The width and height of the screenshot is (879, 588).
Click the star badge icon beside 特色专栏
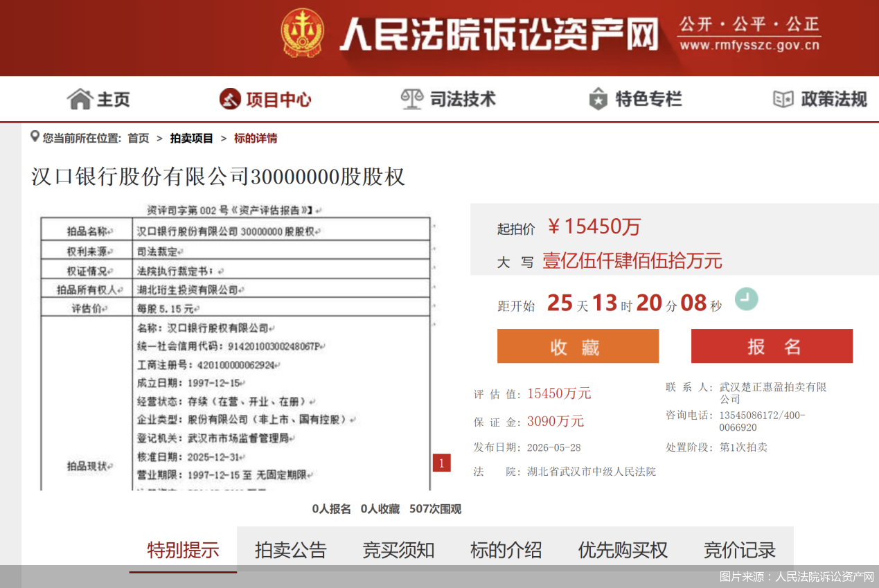(x=598, y=99)
